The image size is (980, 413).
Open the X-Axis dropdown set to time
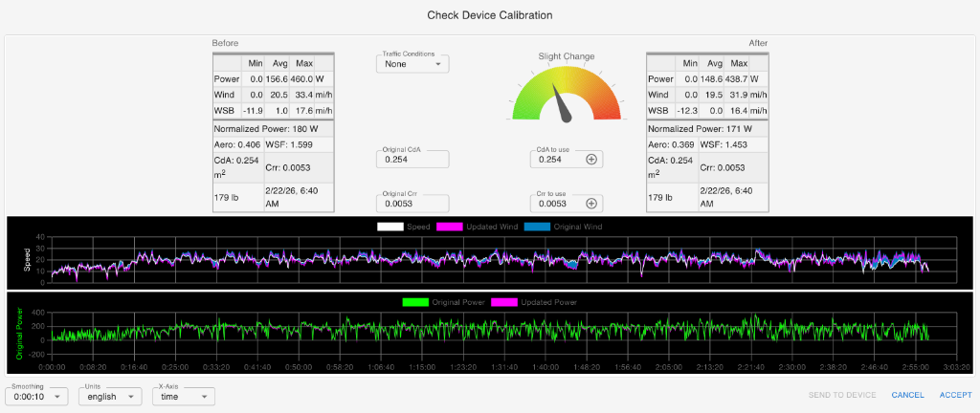[183, 396]
